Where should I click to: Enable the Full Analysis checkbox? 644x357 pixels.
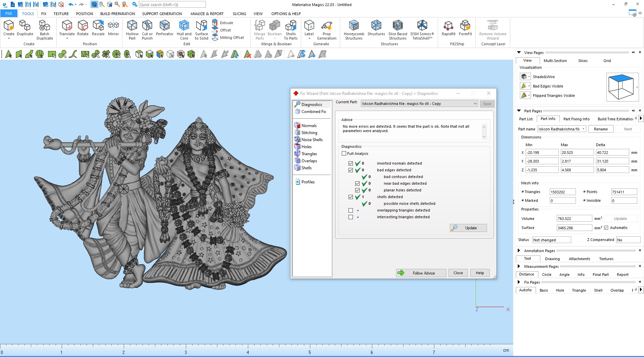[344, 154]
